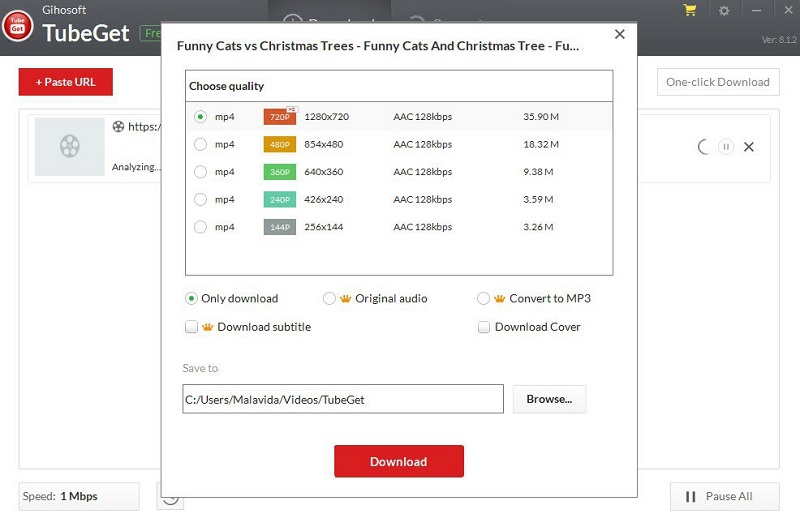Click the 480P quality badge
Image resolution: width=800 pixels, height=518 pixels.
280,144
